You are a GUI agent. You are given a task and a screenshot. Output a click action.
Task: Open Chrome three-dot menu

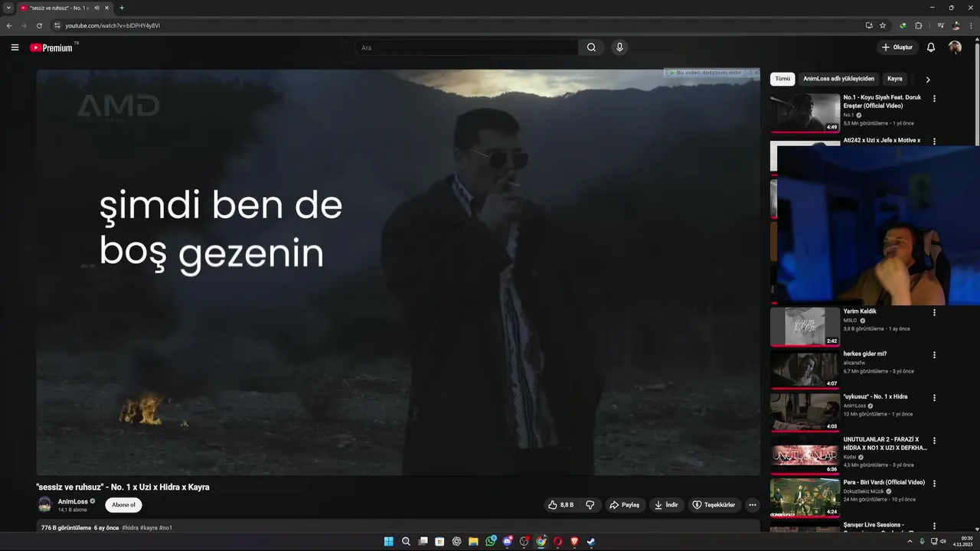(x=971, y=25)
